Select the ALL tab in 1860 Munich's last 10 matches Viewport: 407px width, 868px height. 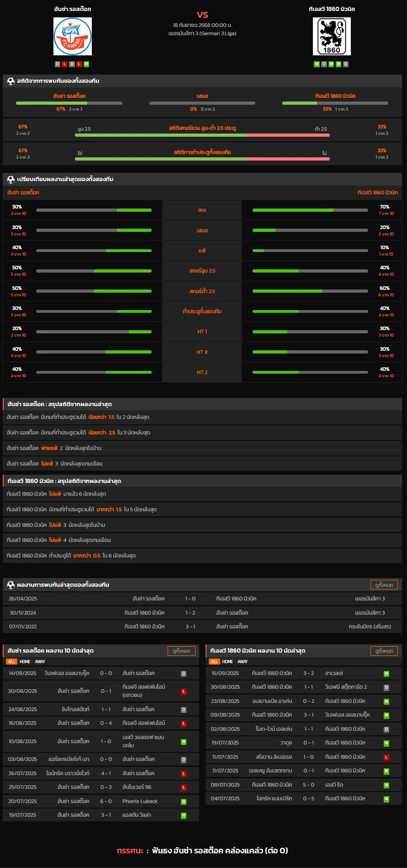[x=214, y=662]
